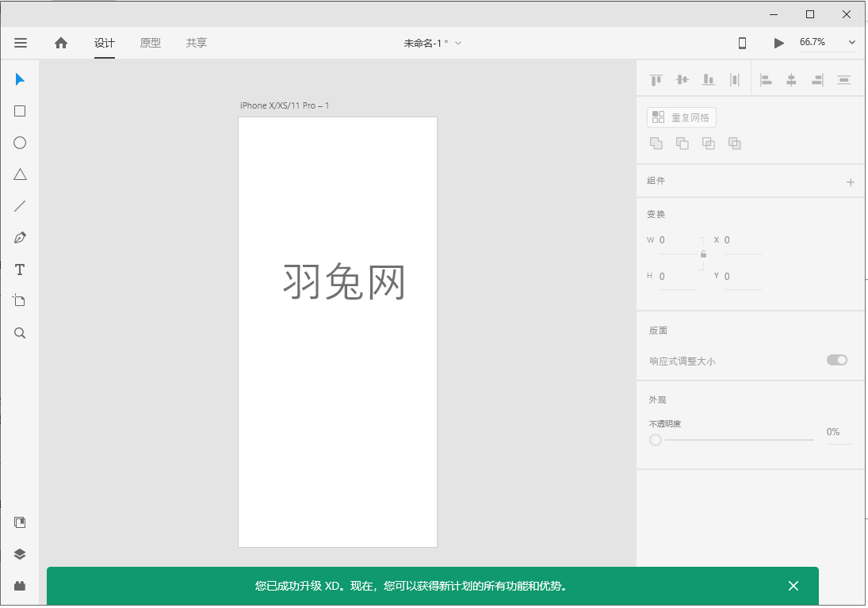868x608 pixels.
Task: Click the 版面 section label
Action: [658, 331]
